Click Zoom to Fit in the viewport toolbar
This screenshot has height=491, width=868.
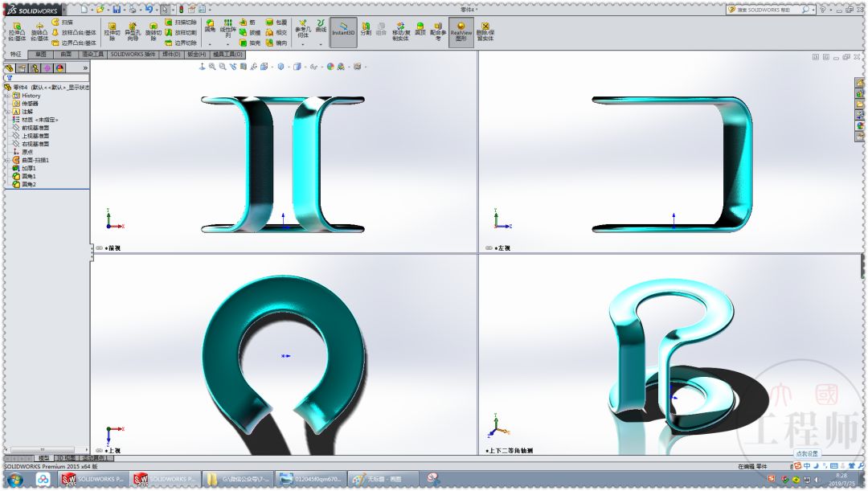[x=212, y=68]
